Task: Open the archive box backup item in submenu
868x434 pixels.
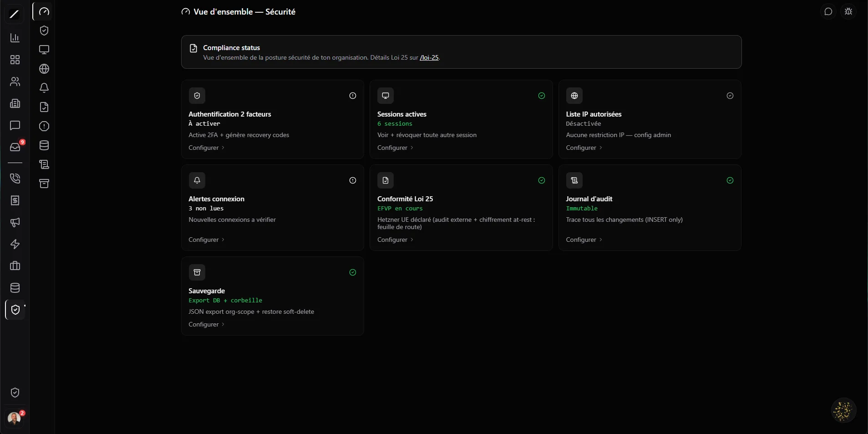Action: tap(44, 184)
